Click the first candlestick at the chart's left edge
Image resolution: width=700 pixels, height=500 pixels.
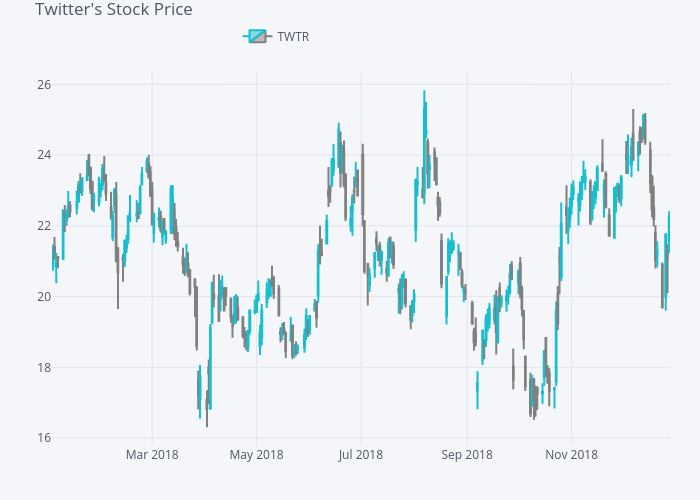[x=53, y=255]
